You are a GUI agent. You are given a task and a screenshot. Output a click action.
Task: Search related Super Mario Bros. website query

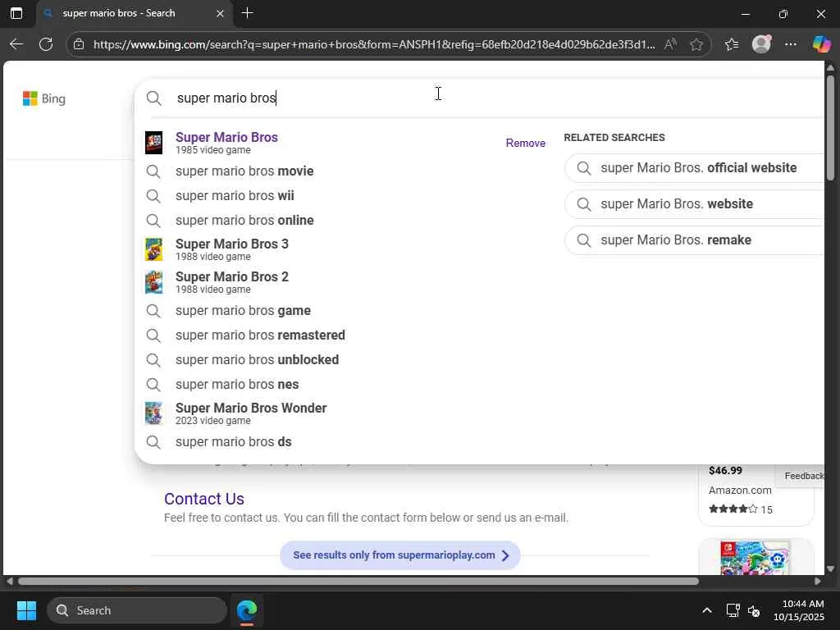[x=694, y=204]
